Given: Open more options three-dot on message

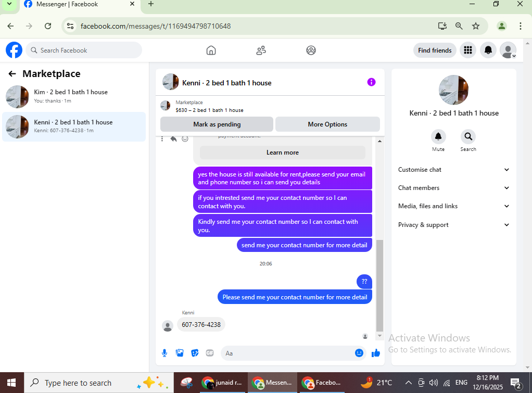Looking at the screenshot, I should pos(162,139).
